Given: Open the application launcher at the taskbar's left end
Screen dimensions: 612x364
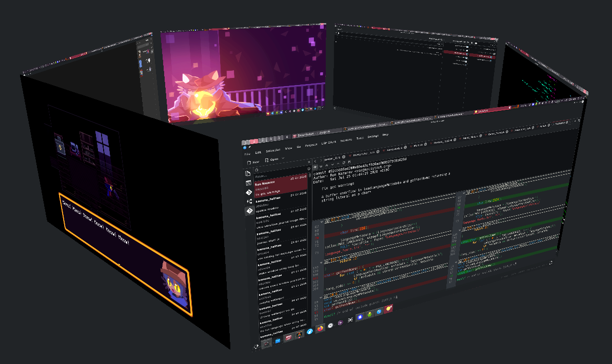Looking at the screenshot, I should pyautogui.click(x=256, y=347).
